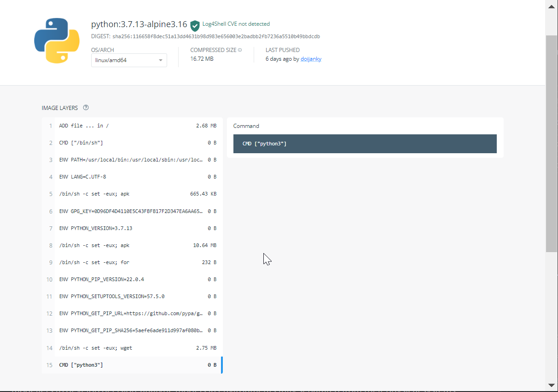Click the CMD python3 command block
This screenshot has width=558, height=392.
coord(365,144)
